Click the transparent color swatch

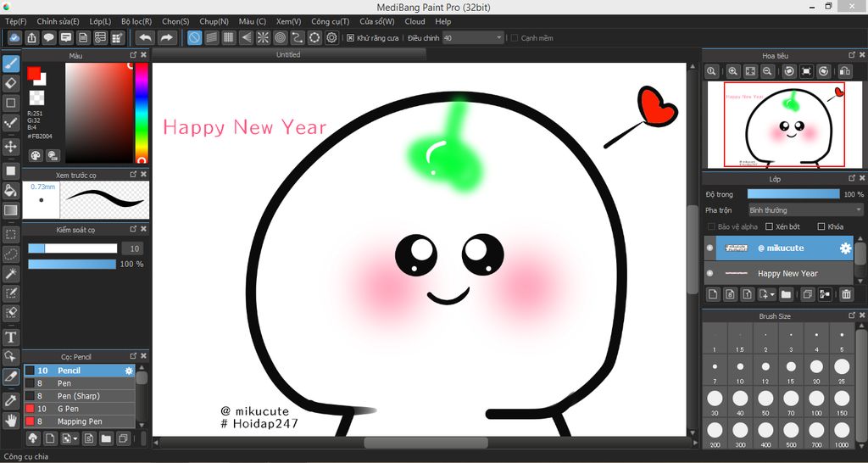pyautogui.click(x=36, y=98)
